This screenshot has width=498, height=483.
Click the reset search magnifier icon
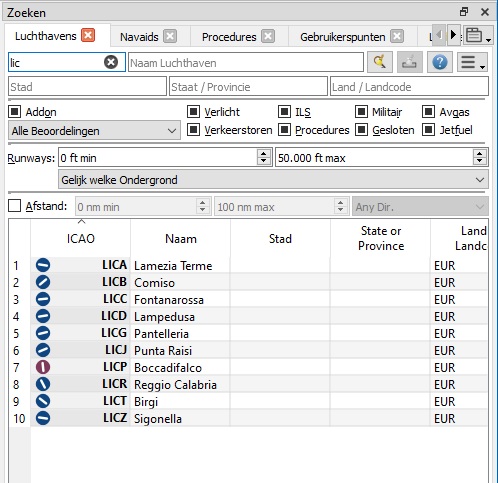click(x=380, y=62)
